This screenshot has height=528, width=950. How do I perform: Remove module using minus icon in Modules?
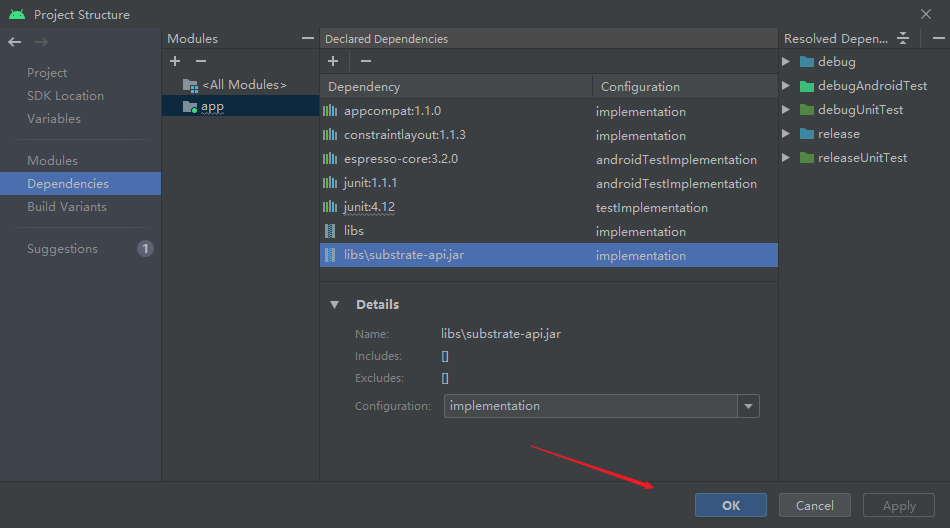(200, 62)
